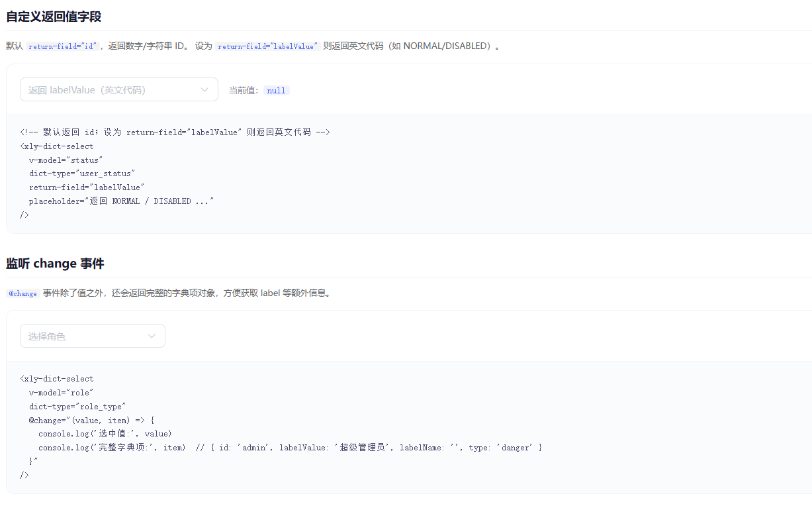Expand the 选择角色 select dropdown
The image size is (812, 506).
[x=93, y=336]
